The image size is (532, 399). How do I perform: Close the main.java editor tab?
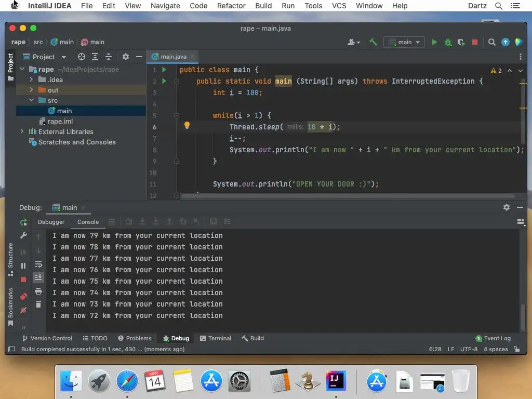(x=192, y=57)
